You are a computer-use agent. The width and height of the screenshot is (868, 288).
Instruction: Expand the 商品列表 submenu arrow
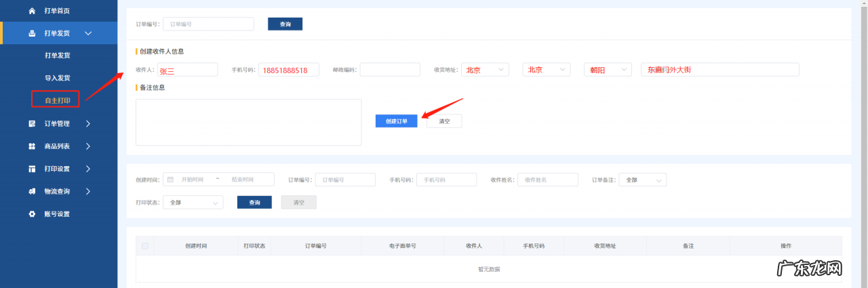point(88,146)
